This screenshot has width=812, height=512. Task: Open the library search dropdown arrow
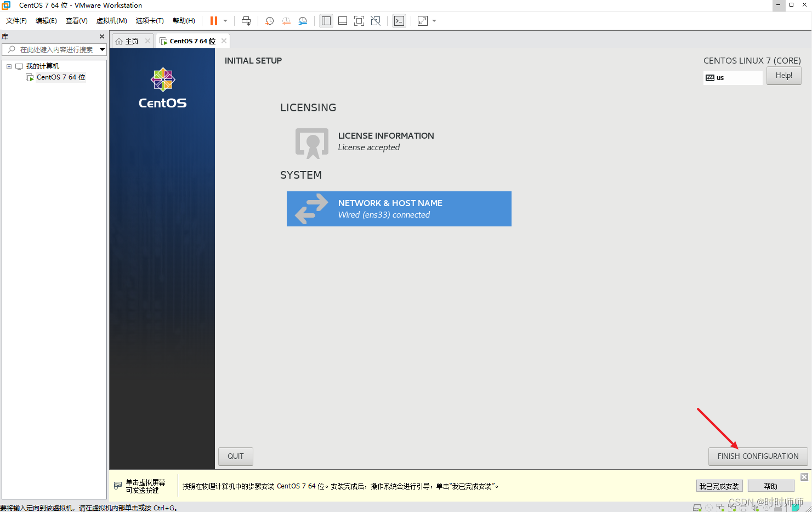point(102,49)
